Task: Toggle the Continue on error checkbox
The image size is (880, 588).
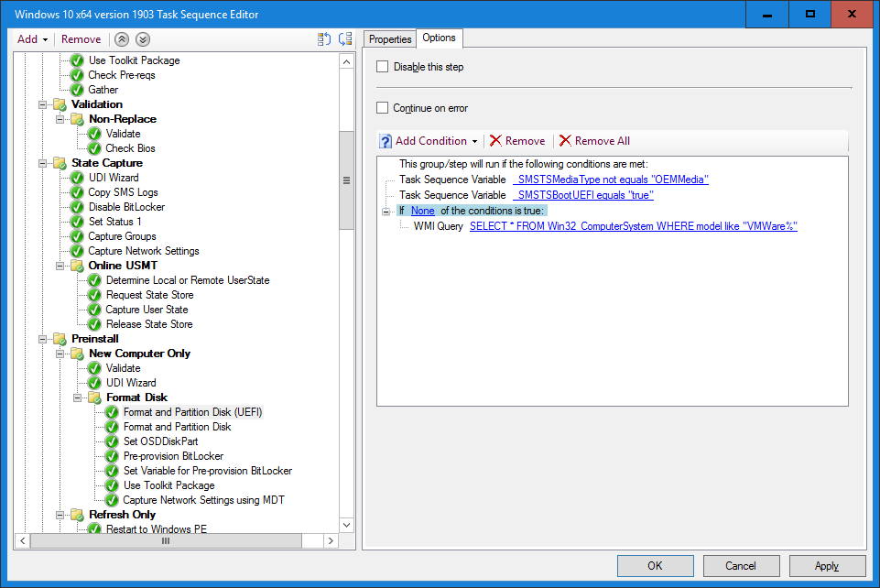Action: 382,108
